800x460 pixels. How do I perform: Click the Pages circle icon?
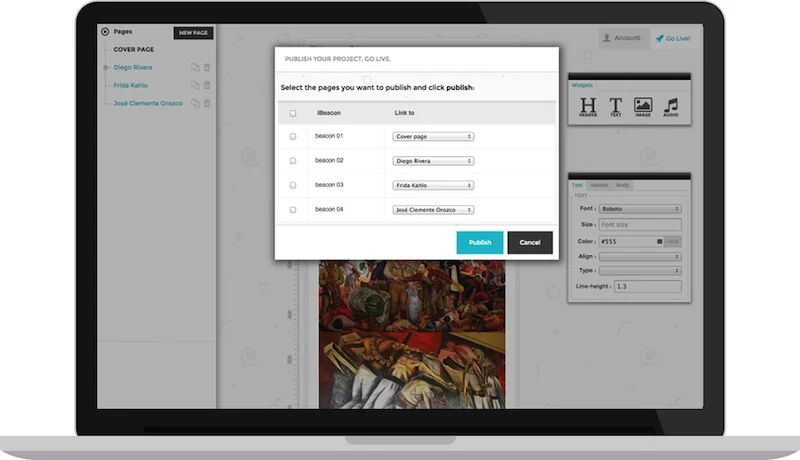105,32
